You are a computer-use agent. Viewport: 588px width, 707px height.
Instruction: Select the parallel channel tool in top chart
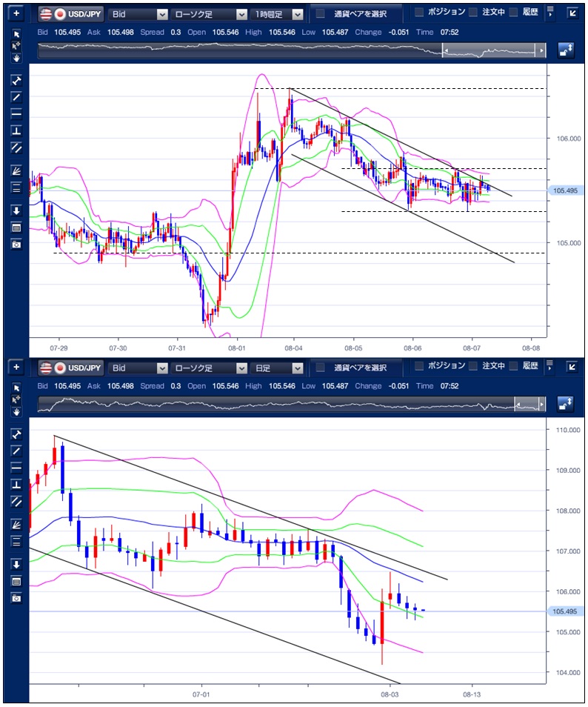click(x=16, y=147)
